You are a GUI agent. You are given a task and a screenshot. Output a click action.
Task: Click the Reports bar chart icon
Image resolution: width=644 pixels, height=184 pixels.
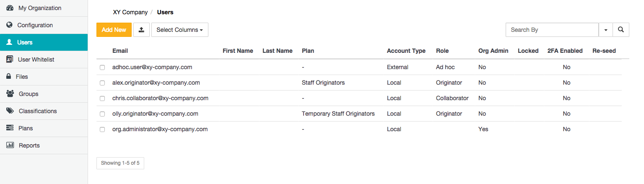(x=10, y=145)
